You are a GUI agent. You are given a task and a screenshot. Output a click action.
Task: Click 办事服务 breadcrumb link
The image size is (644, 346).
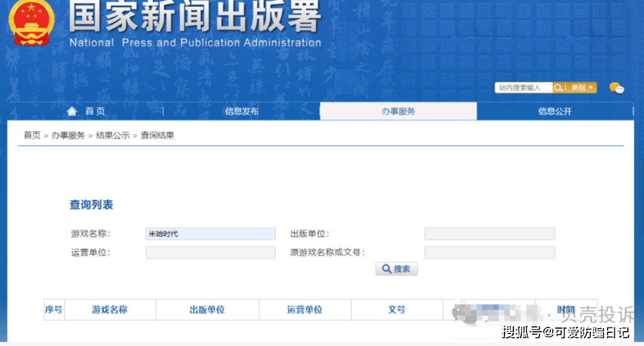pyautogui.click(x=68, y=135)
